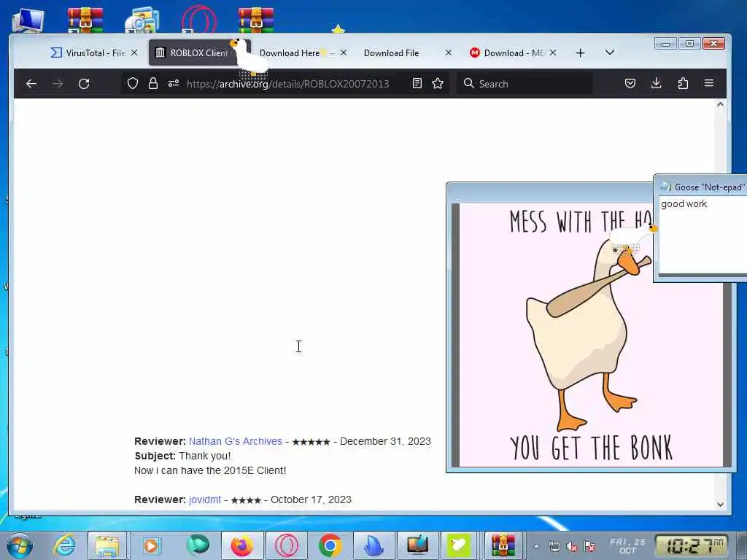
Task: Click the muted volume tray icon
Action: 571,547
